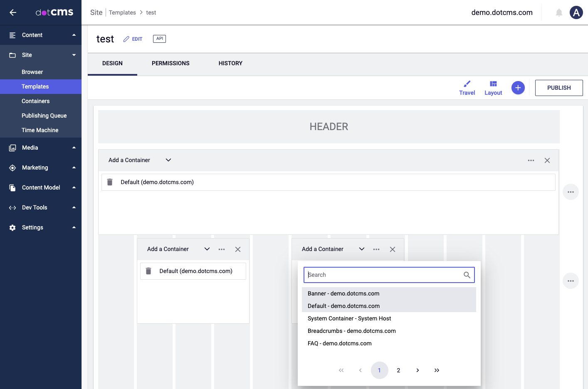Go to page 2 of container list
This screenshot has height=389, width=588.
pos(398,370)
